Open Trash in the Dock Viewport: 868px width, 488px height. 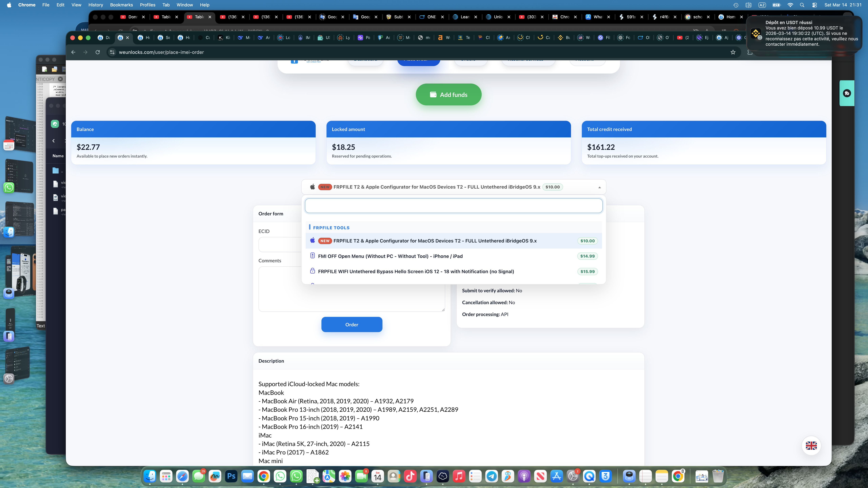718,476
